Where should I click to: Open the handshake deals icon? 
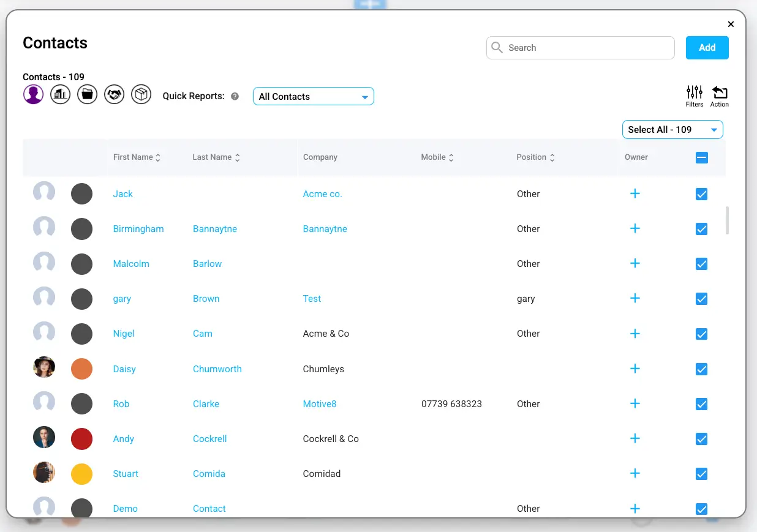pos(115,94)
